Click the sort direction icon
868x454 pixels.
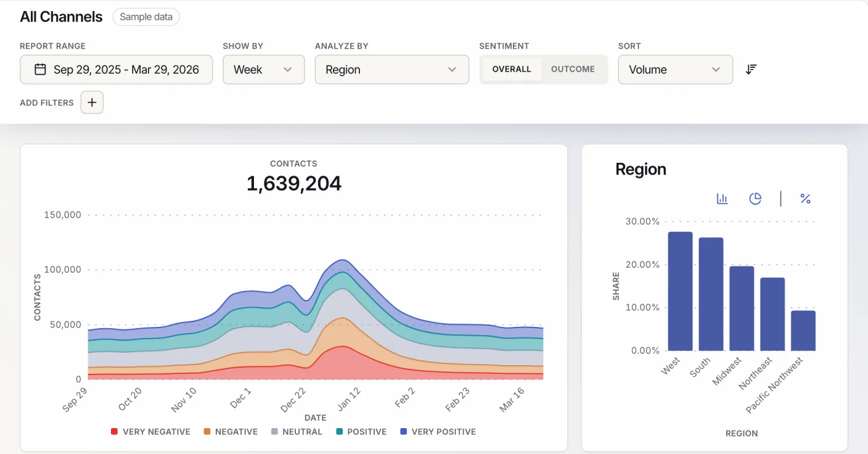[751, 69]
